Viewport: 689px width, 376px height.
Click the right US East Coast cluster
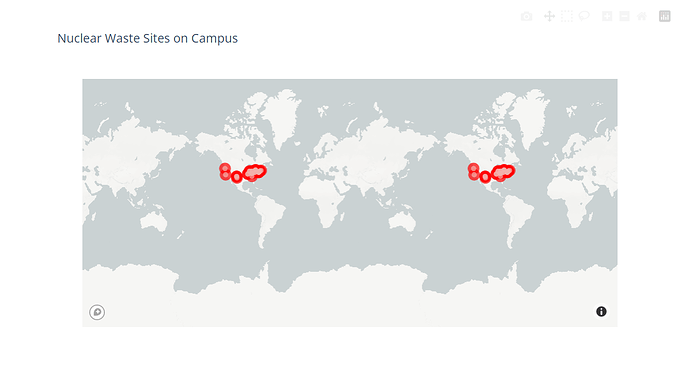(x=503, y=172)
